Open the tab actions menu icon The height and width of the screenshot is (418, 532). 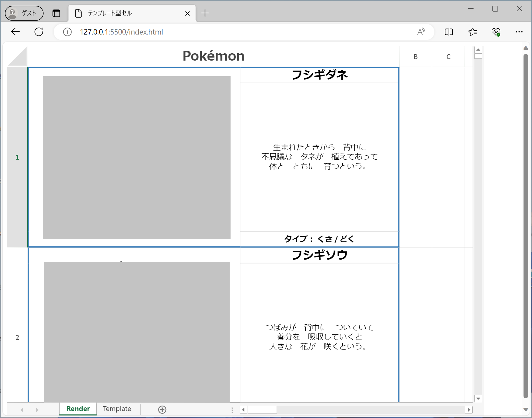56,13
